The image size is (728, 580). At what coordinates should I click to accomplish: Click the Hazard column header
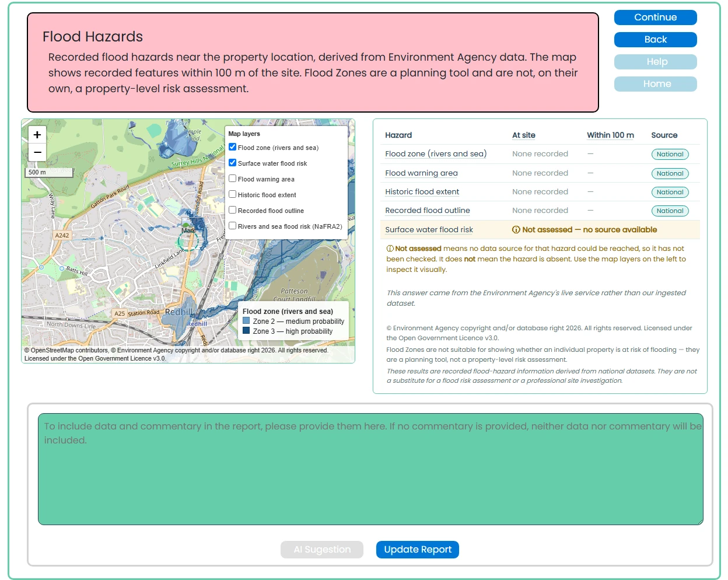(398, 135)
